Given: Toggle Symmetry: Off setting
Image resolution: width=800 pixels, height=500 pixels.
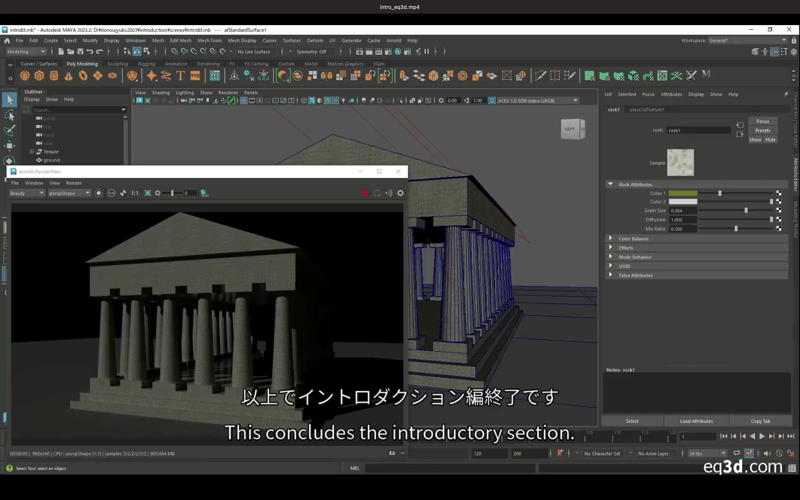Looking at the screenshot, I should pos(309,51).
